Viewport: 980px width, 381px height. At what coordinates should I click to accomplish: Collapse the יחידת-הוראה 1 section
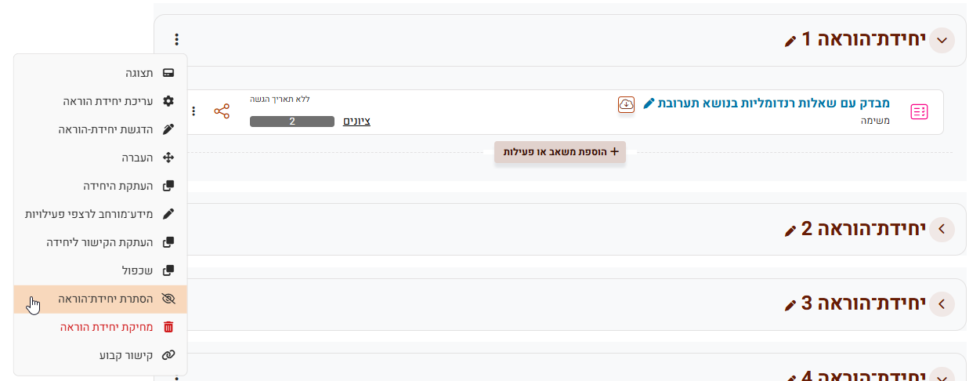pyautogui.click(x=942, y=40)
